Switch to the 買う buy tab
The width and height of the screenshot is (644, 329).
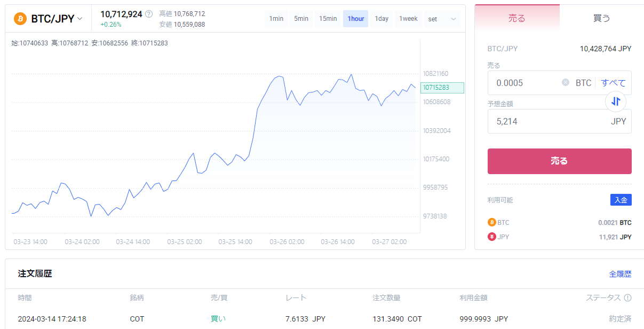point(601,18)
